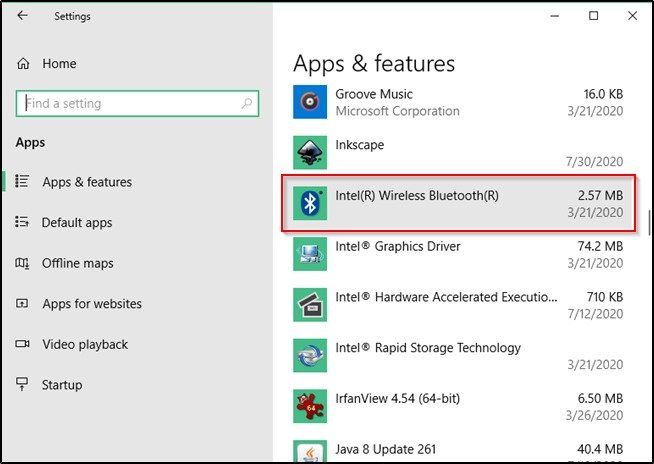Viewport: 654px width, 464px height.
Task: Select Intel Rapid Storage Technology entry
Action: [458, 356]
